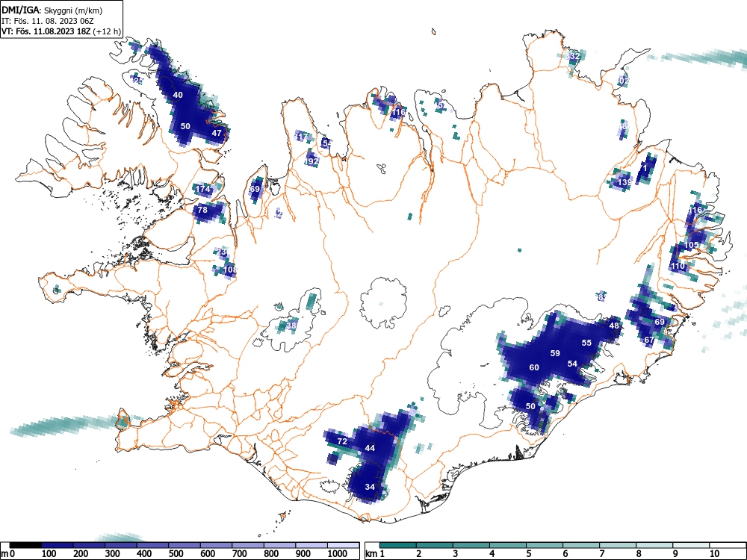Image resolution: width=747 pixels, height=560 pixels.
Task: Click the 'DMI/IGA: Skyggni (m/km)' title text
Action: tap(52, 10)
